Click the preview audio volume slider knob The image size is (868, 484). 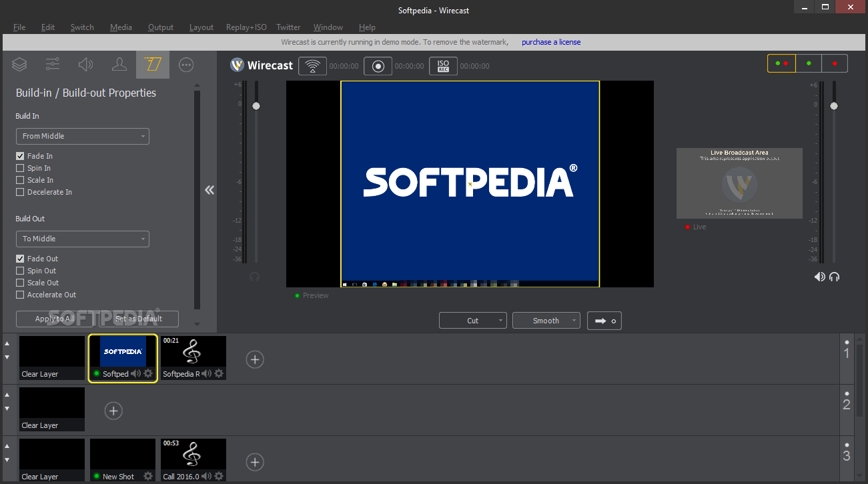256,106
